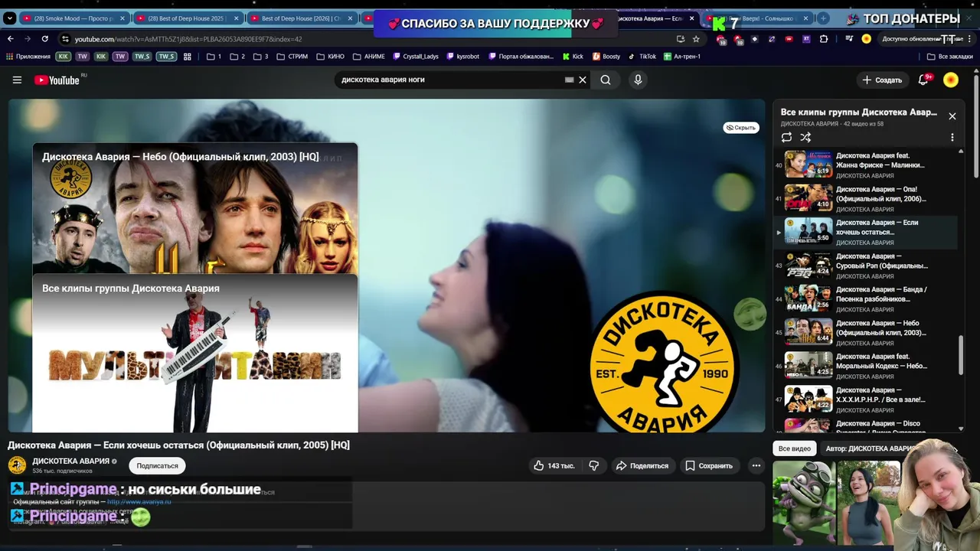Bookmark this page with the star
This screenshot has width=980, height=551.
point(696,38)
